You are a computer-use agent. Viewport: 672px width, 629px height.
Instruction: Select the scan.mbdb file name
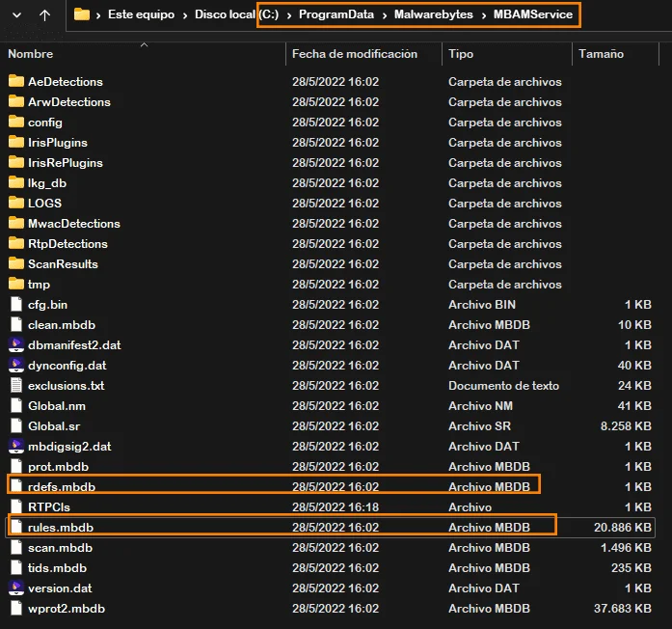pos(60,548)
